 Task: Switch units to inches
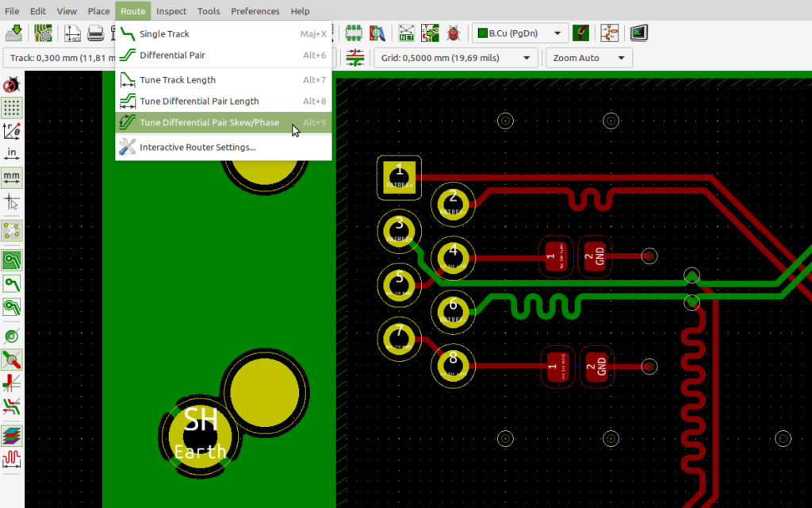pyautogui.click(x=11, y=154)
